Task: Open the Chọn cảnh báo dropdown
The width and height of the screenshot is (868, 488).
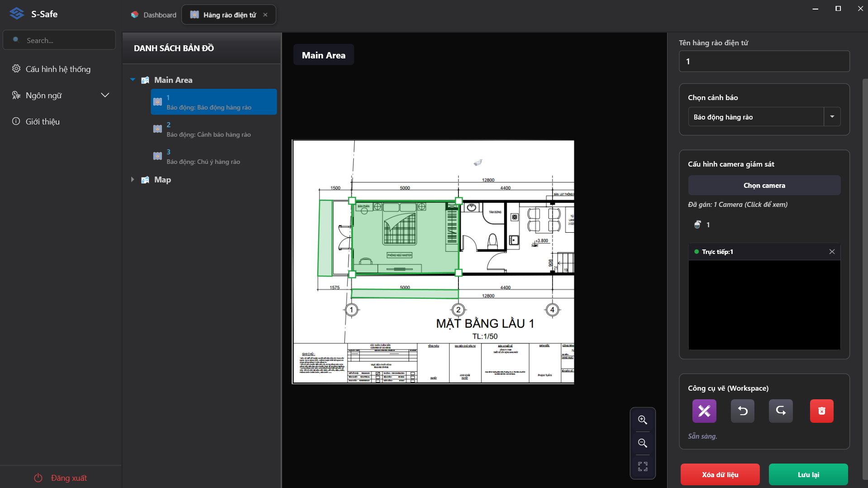Action: click(x=764, y=117)
